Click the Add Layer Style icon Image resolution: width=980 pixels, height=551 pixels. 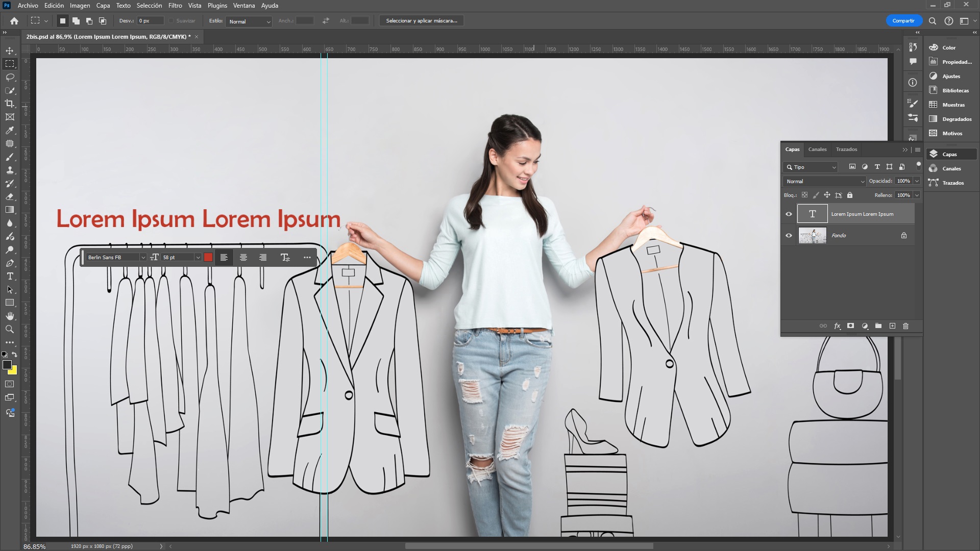tap(837, 327)
